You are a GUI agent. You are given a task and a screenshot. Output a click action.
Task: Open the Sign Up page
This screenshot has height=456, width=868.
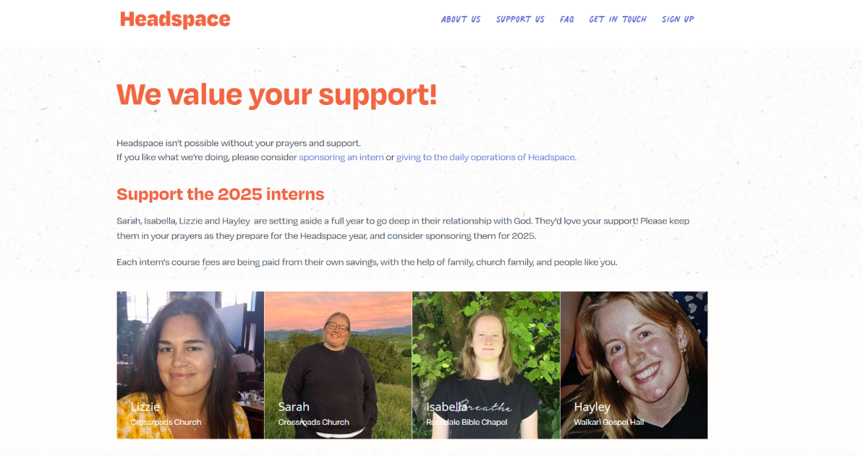[x=678, y=20]
